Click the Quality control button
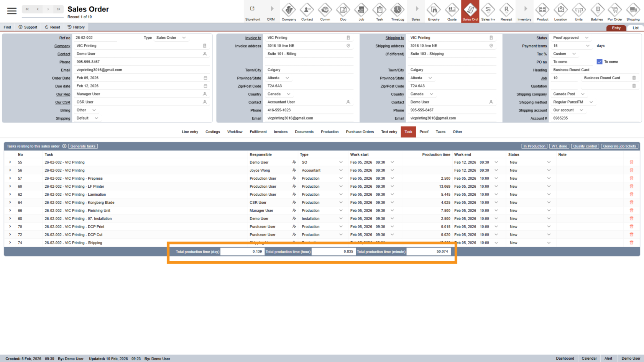 click(x=585, y=146)
